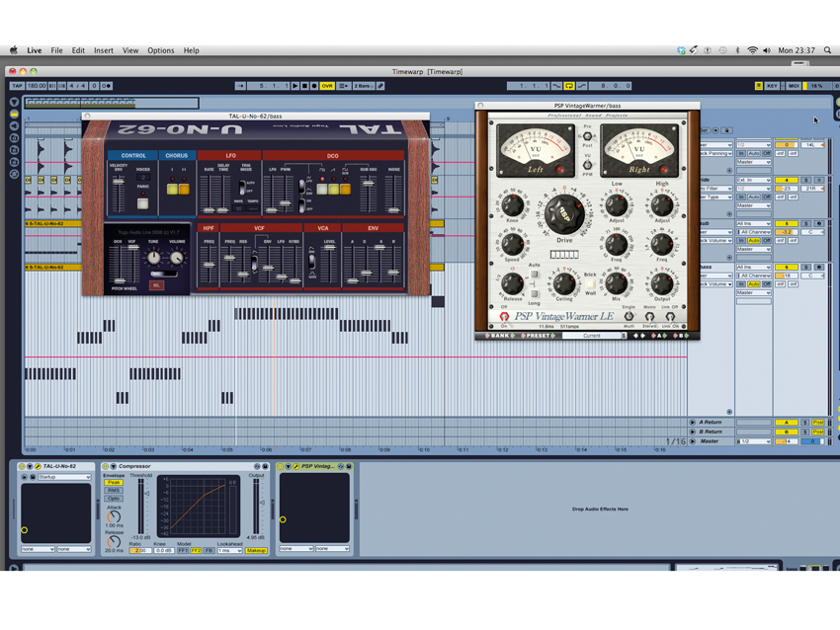Open the File menu
This screenshot has height=630, width=840.
click(56, 50)
